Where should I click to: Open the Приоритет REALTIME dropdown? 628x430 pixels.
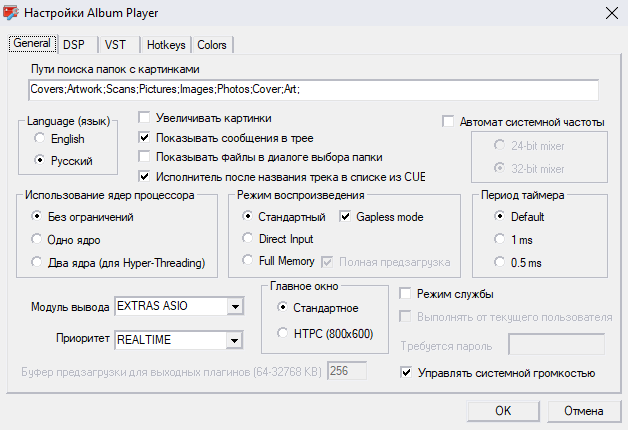tap(235, 341)
